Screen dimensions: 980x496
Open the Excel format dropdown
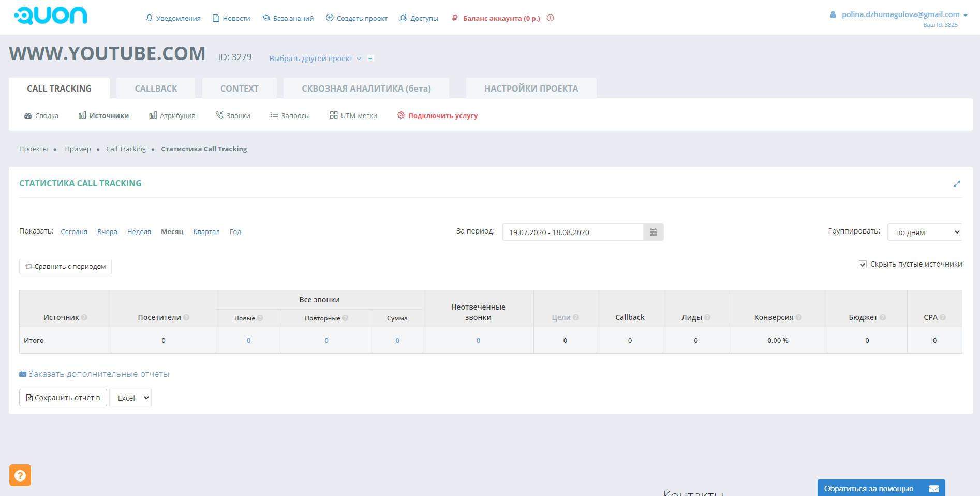(130, 398)
